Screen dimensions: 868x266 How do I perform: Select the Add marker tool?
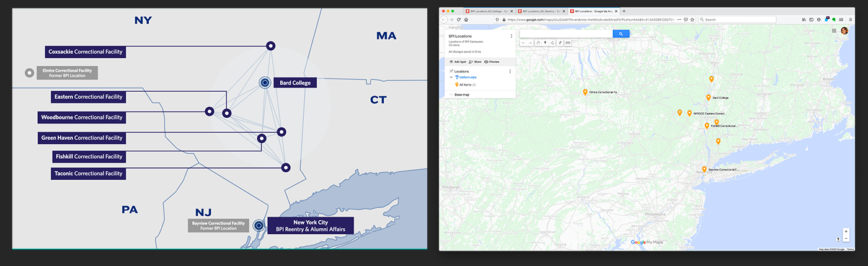[x=545, y=43]
